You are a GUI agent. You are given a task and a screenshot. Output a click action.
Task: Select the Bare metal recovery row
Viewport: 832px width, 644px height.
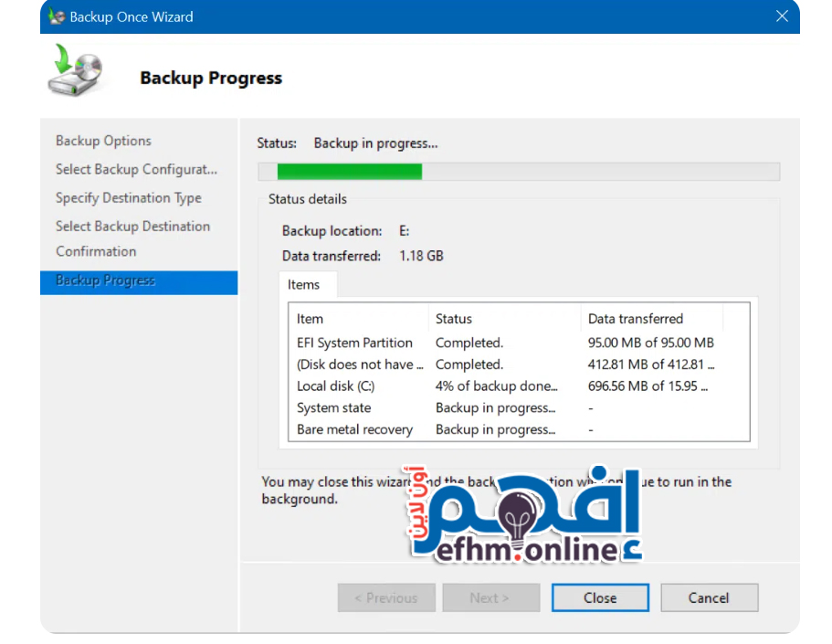pos(355,429)
